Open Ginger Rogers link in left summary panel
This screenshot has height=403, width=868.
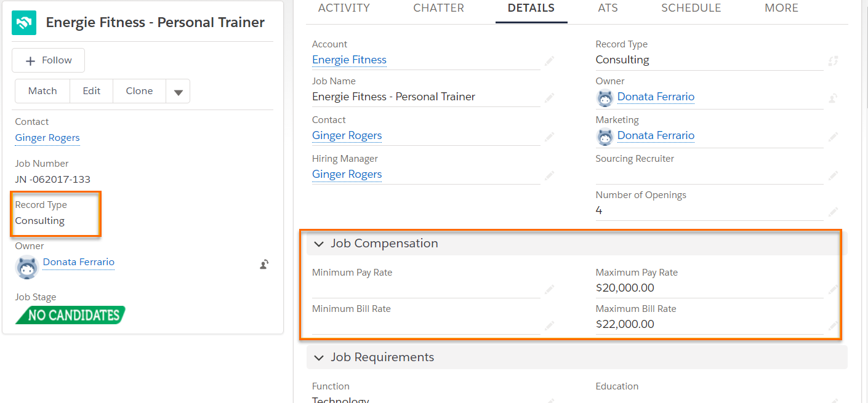click(x=47, y=138)
